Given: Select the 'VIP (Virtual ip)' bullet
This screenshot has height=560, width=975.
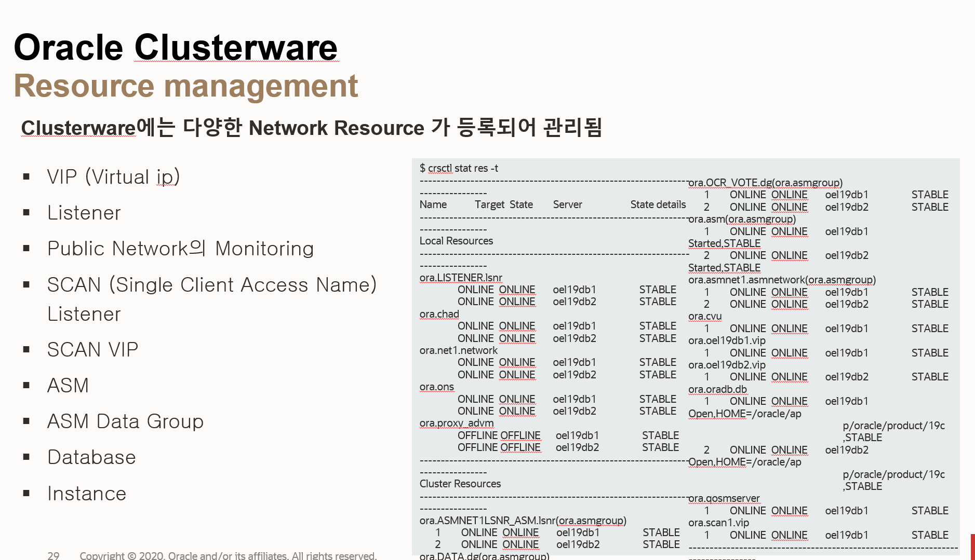Looking at the screenshot, I should pos(113,176).
